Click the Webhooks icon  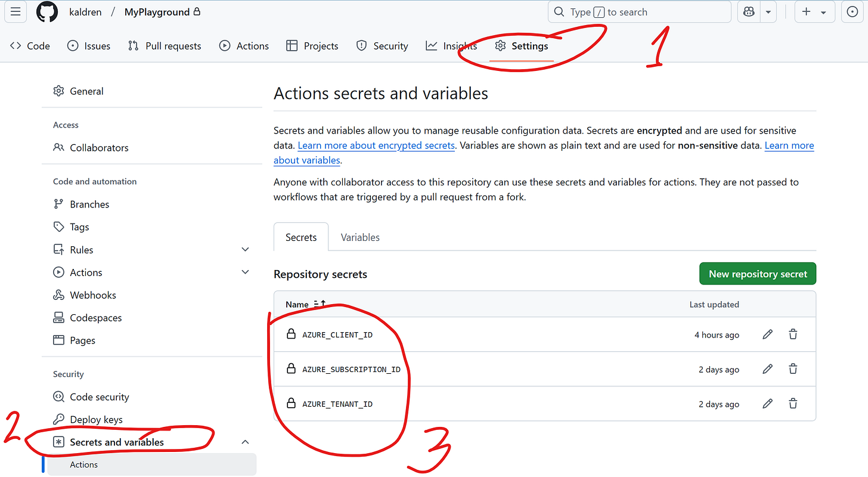(58, 295)
